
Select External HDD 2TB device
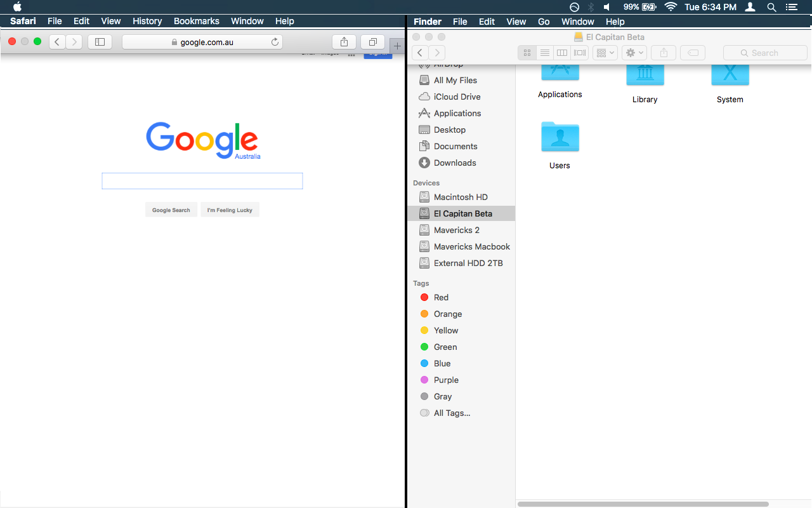[x=461, y=263]
